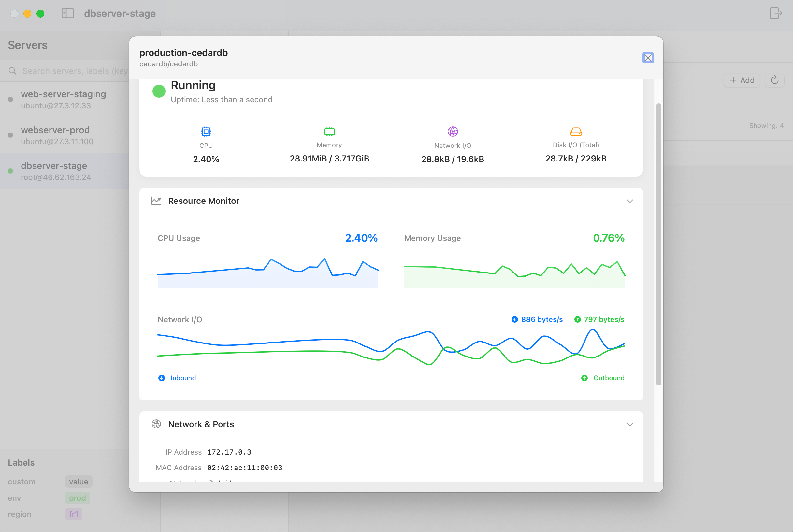Click the CPU Usage chart
The height and width of the screenshot is (532, 793).
tap(268, 273)
